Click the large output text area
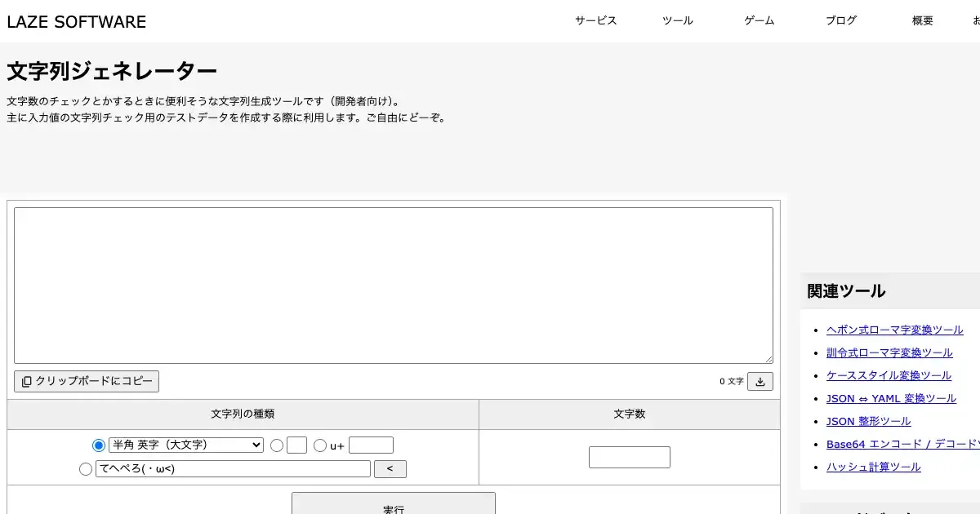The image size is (980, 514). click(x=393, y=285)
